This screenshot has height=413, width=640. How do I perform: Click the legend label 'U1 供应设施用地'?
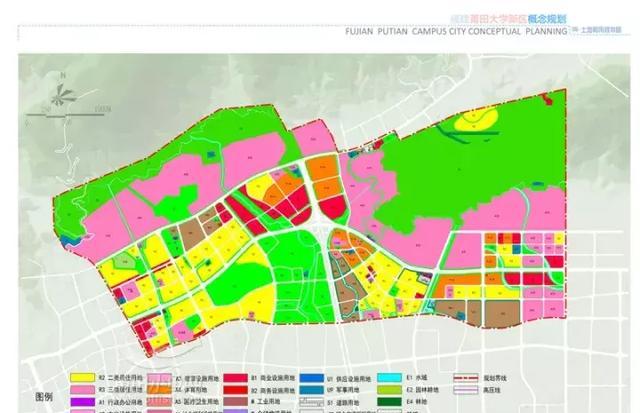(x=349, y=379)
